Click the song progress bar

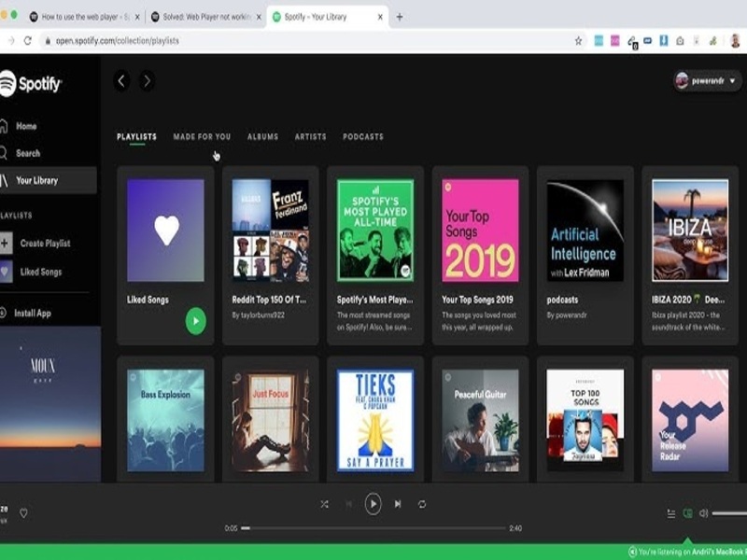point(373,528)
